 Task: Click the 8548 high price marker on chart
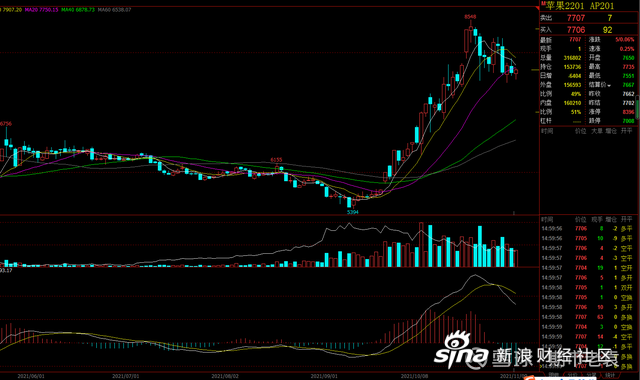pyautogui.click(x=470, y=17)
